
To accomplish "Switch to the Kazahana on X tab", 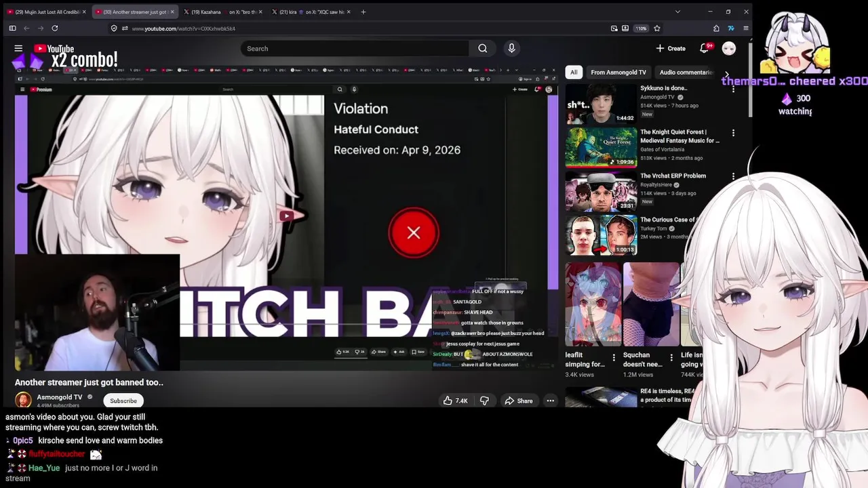I will (x=224, y=12).
